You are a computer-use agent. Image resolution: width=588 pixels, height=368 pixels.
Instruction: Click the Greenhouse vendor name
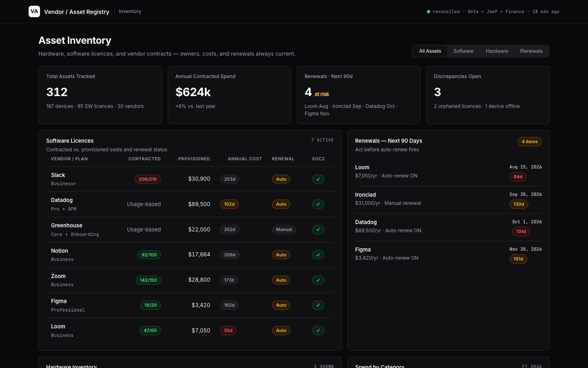tap(67, 225)
